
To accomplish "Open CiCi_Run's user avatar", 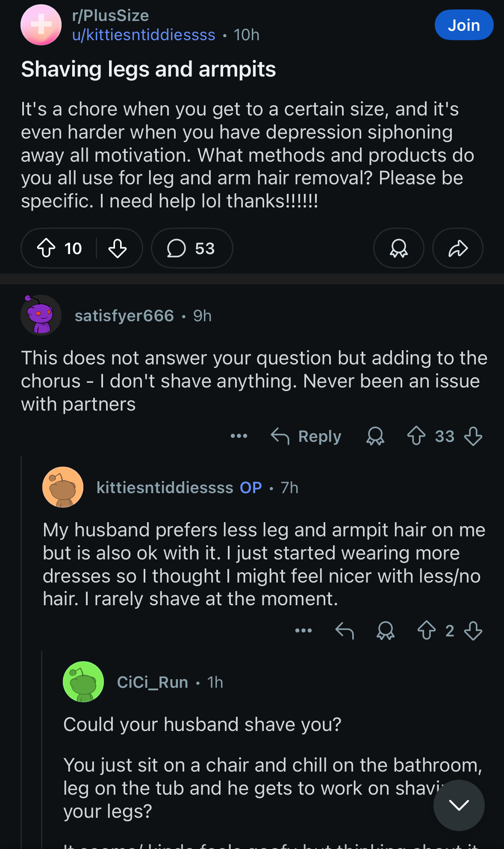I will click(83, 682).
